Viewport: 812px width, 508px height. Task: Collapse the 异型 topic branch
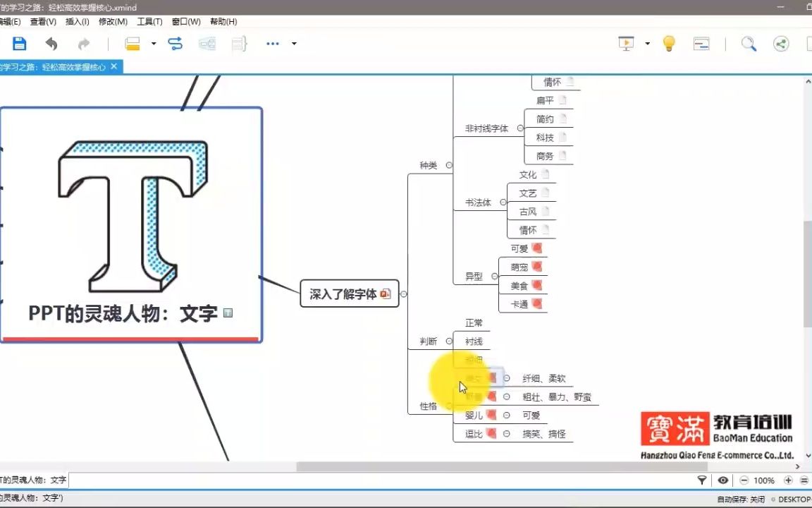pyautogui.click(x=493, y=277)
